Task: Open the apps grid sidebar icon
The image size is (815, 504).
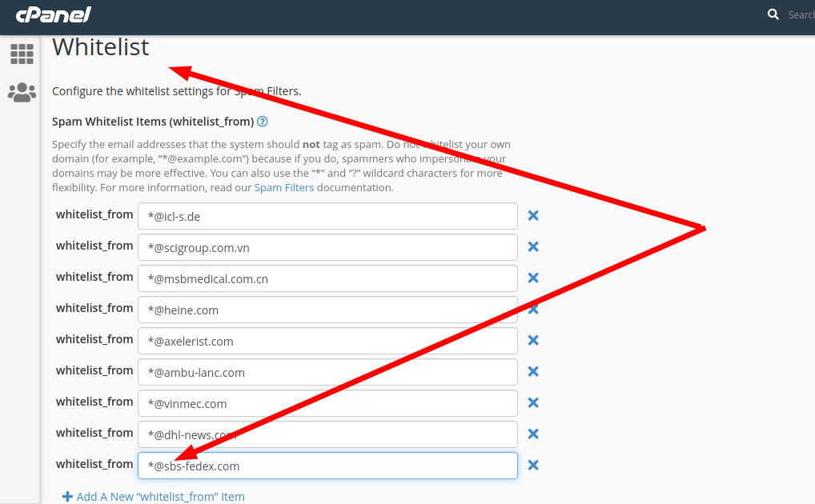Action: pyautogui.click(x=22, y=54)
